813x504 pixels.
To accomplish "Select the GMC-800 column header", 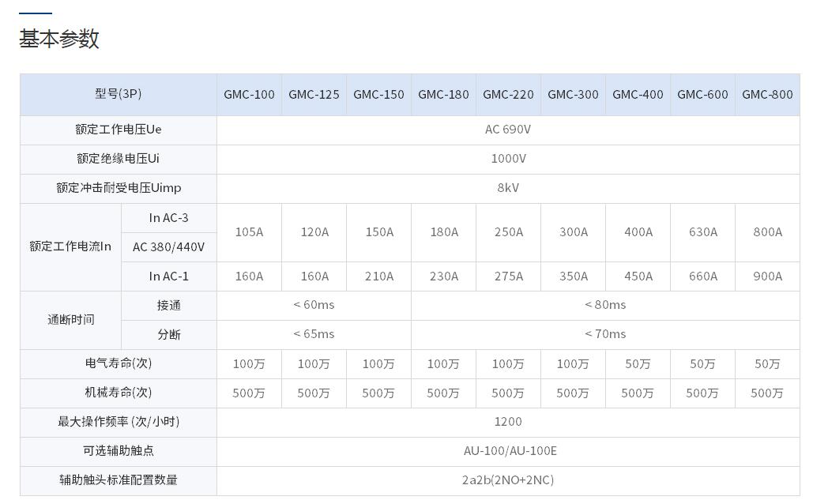I will click(x=767, y=95).
